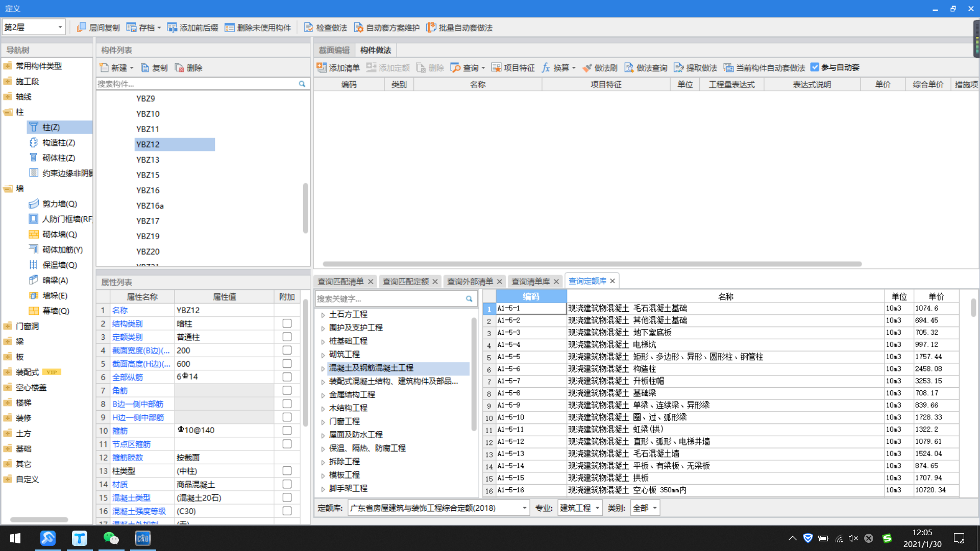
Task: Click the 检查做法 icon
Action: pyautogui.click(x=309, y=28)
